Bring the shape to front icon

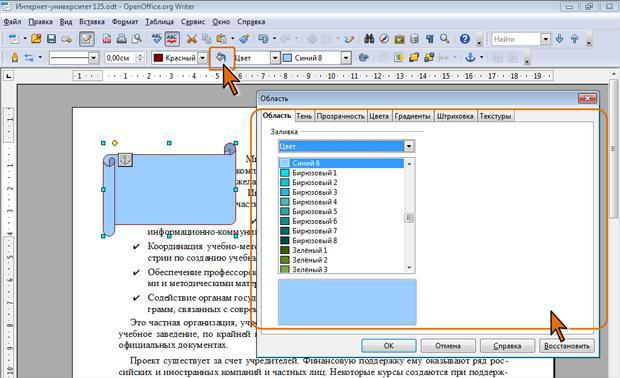(414, 58)
